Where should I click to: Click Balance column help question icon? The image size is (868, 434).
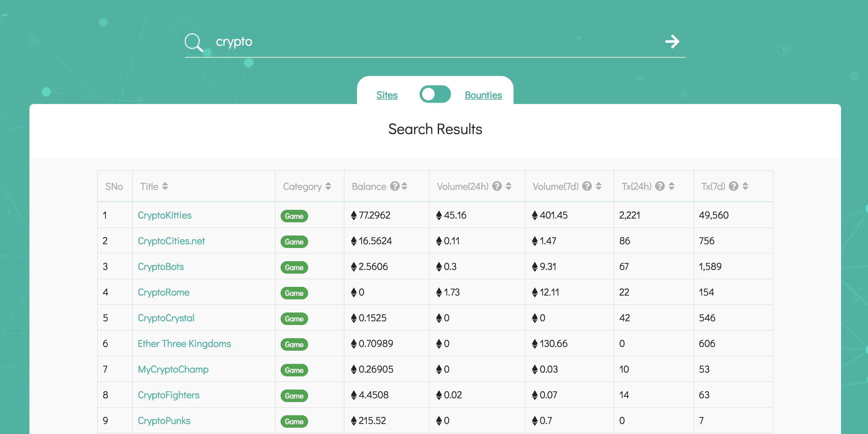coord(395,186)
